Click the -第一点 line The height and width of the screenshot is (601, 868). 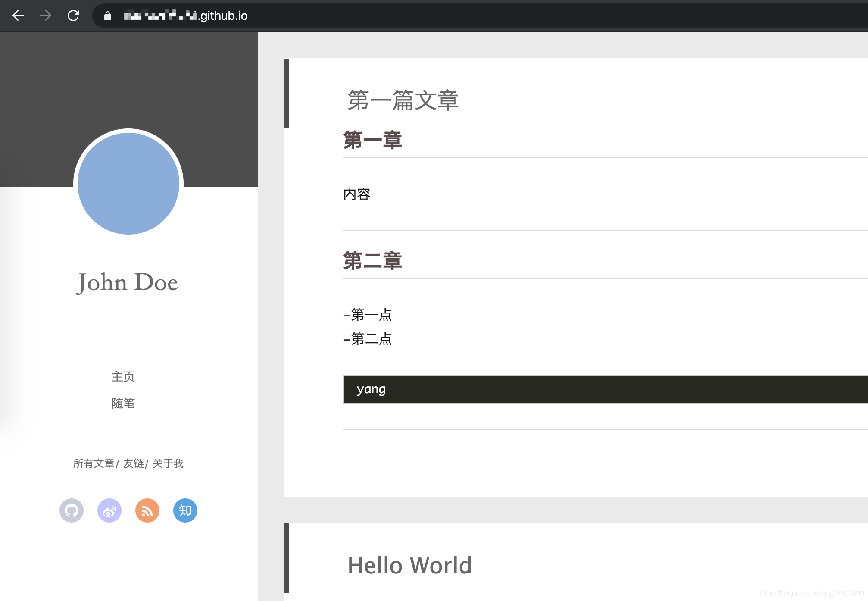click(x=368, y=315)
